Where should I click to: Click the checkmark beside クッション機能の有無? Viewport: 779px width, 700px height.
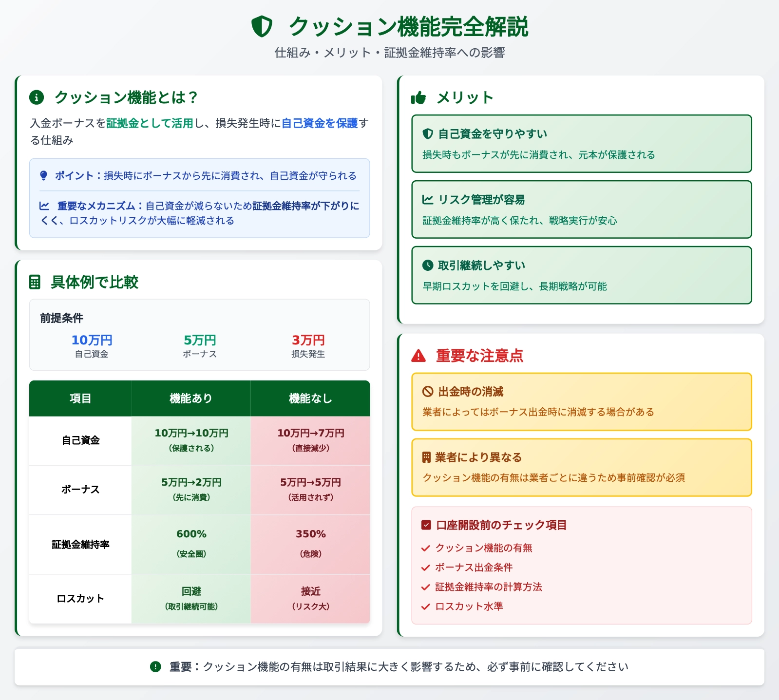[425, 549]
